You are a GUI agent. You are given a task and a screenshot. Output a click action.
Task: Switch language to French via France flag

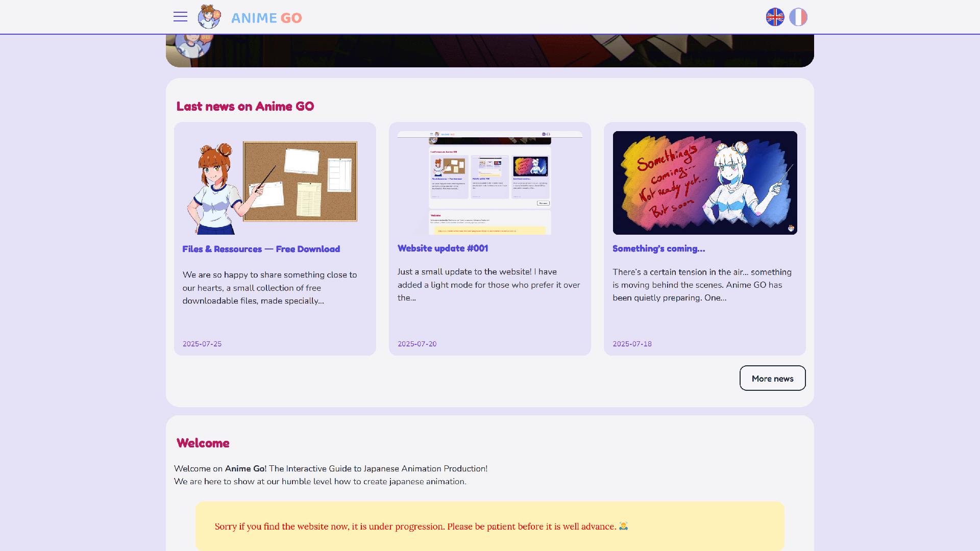pos(798,17)
